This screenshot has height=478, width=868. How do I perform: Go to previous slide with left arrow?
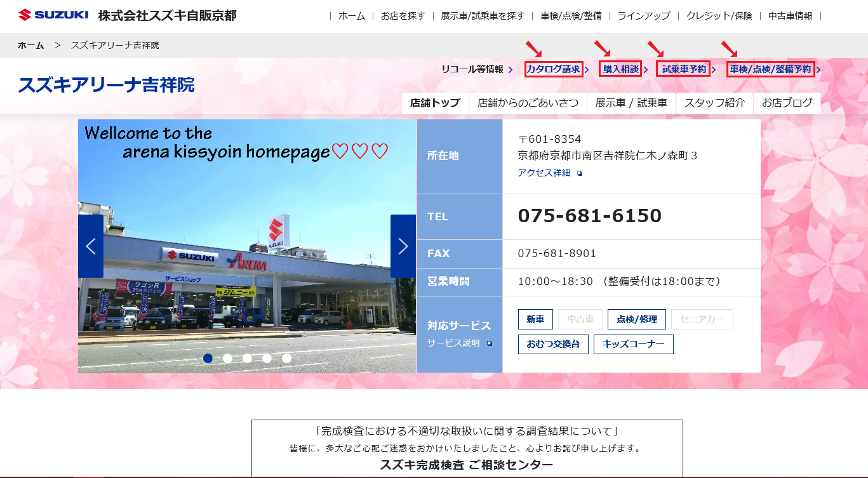coord(91,246)
